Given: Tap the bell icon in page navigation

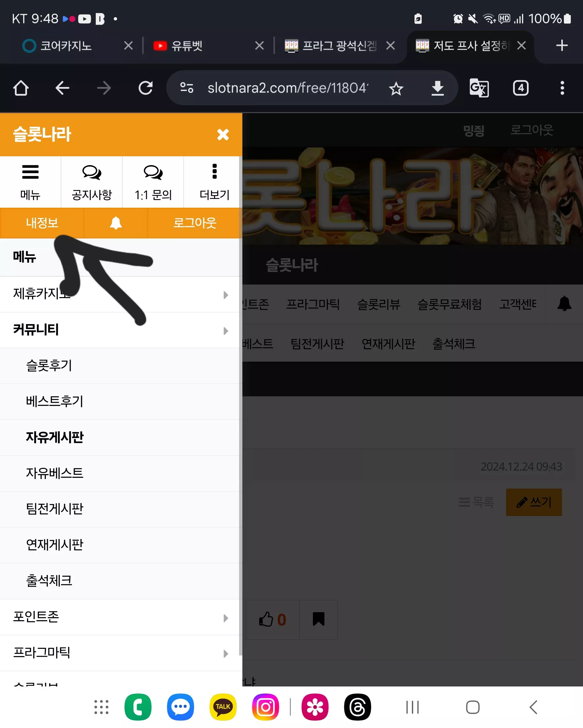Looking at the screenshot, I should (x=564, y=304).
